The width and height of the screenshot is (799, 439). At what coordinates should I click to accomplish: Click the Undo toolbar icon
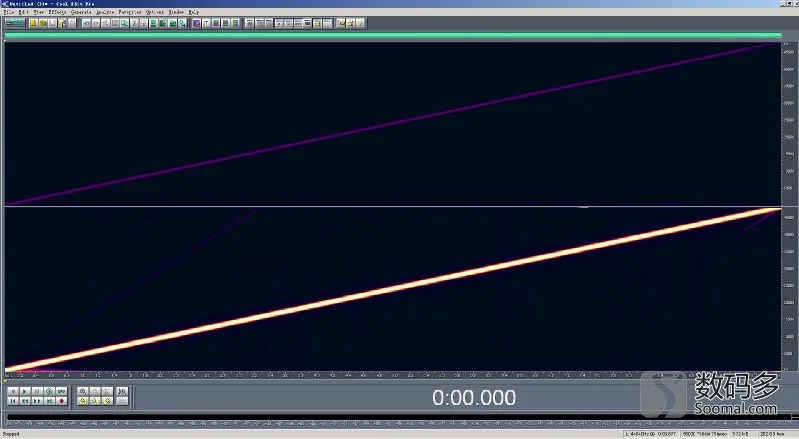pos(87,23)
